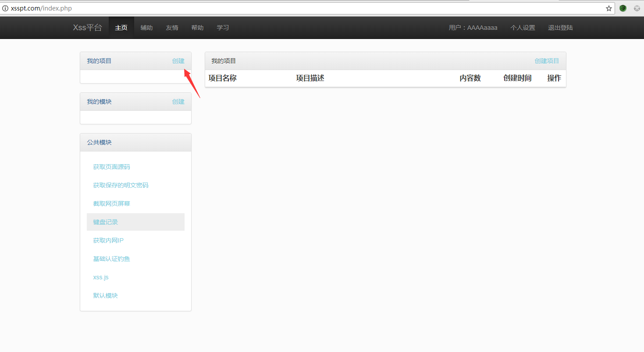Click the 我的项目 heading in main panel
This screenshot has width=644, height=352.
pos(224,61)
